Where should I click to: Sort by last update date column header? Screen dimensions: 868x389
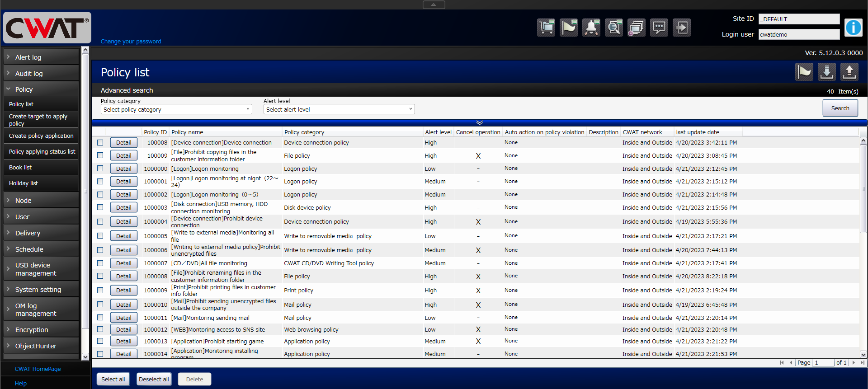click(697, 132)
